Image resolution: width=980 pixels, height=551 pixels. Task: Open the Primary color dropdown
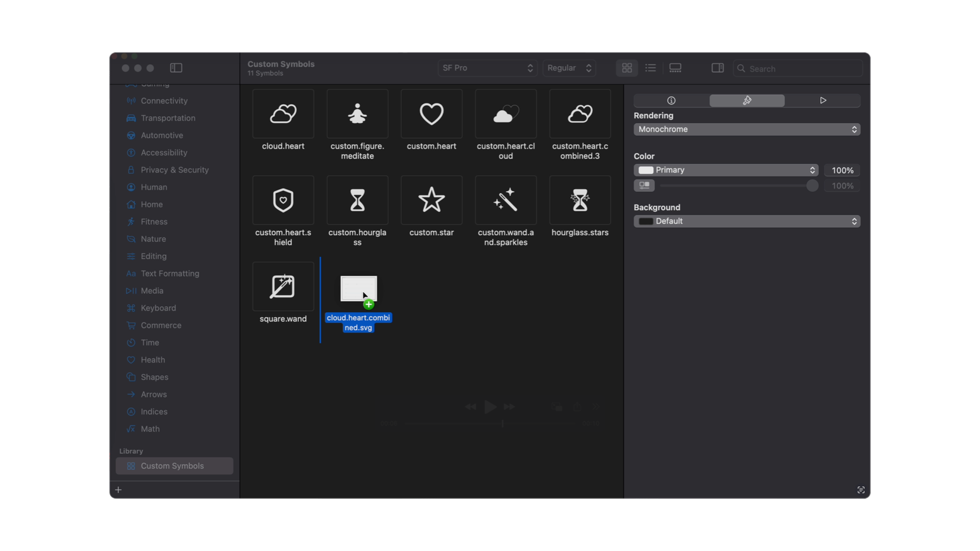pyautogui.click(x=726, y=170)
